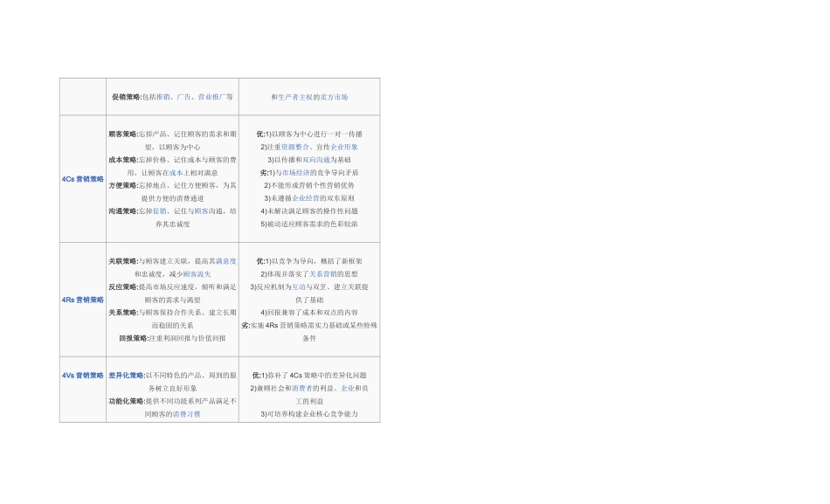Click the bold 成本策略: label

[123, 159]
